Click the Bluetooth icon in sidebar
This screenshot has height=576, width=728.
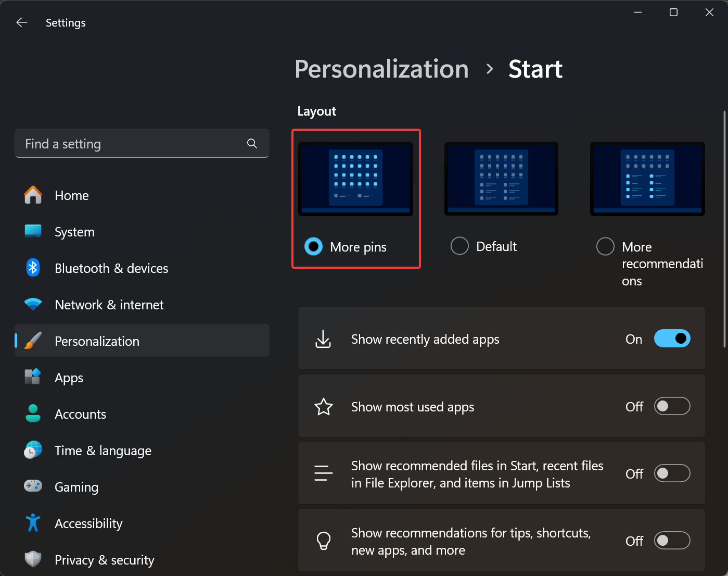tap(33, 268)
